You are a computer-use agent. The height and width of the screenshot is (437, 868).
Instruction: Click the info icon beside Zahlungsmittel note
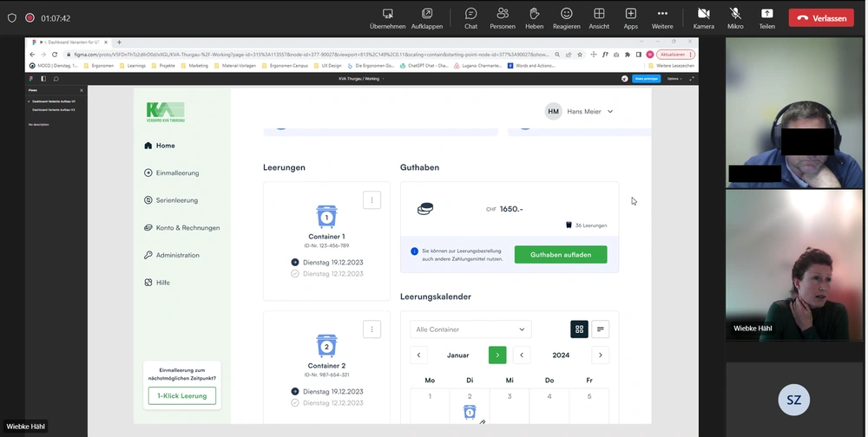pos(414,251)
